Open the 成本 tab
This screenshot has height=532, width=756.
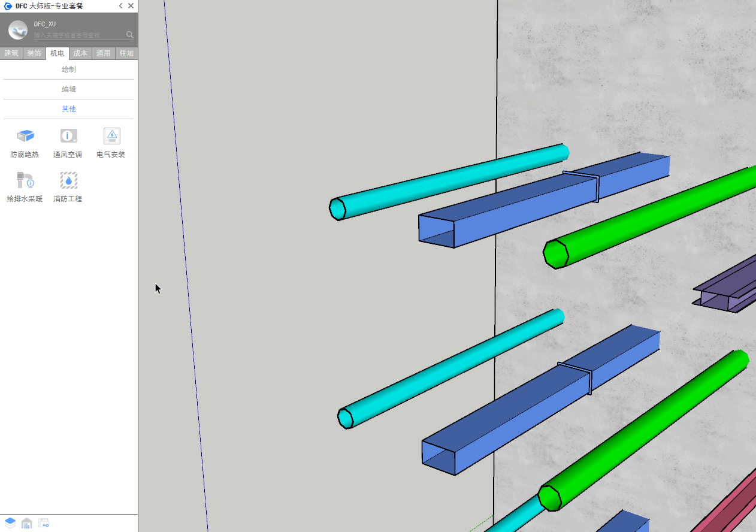tap(80, 53)
